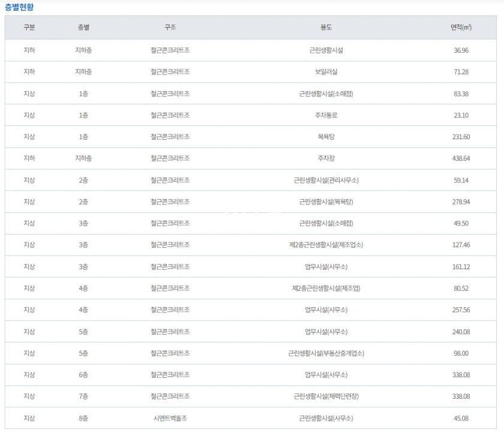Click the 시멘트벽돌조 structure cell

(170, 419)
